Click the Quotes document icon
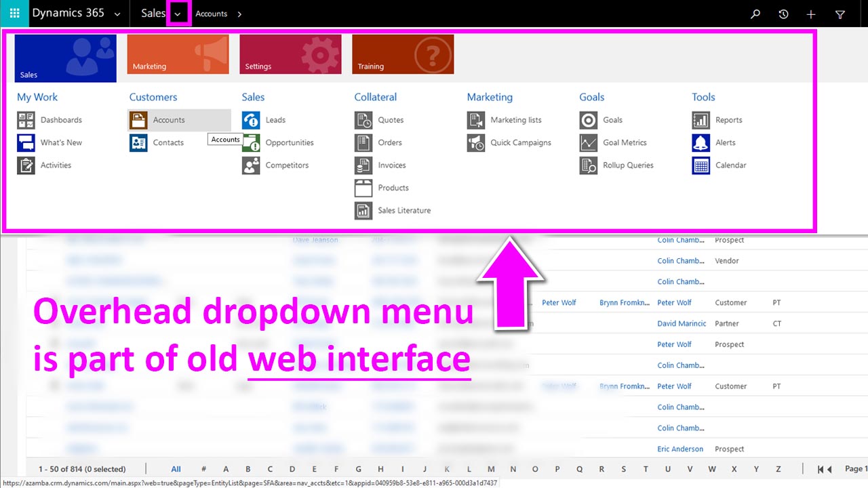868x488 pixels. click(363, 120)
